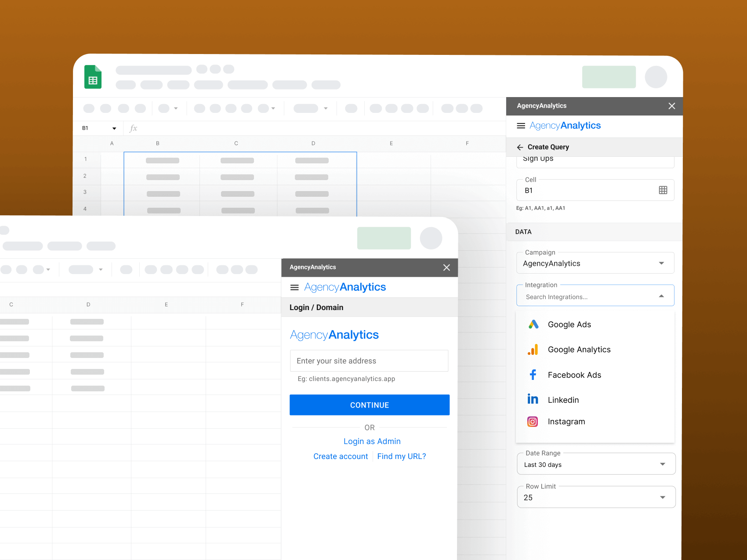Select column B header in back spreadsheet
This screenshot has height=560, width=747.
[158, 144]
